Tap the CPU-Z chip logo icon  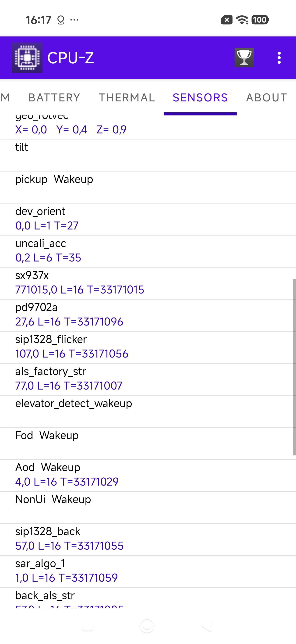(x=27, y=58)
